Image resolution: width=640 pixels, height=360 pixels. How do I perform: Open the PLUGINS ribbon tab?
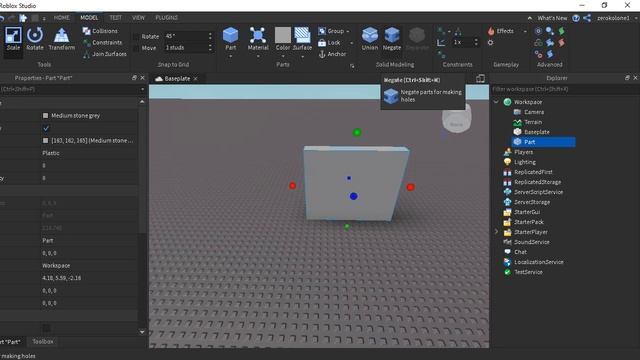(167, 18)
